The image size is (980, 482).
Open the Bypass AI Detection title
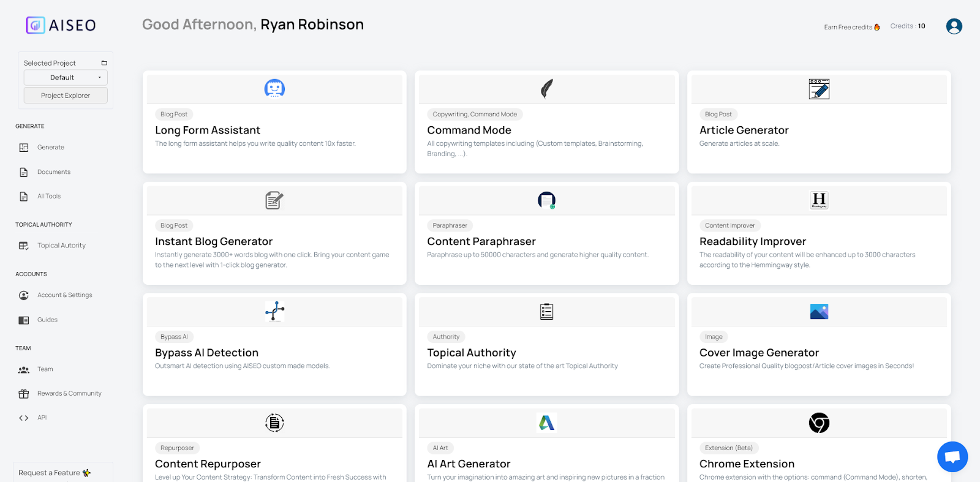206,353
